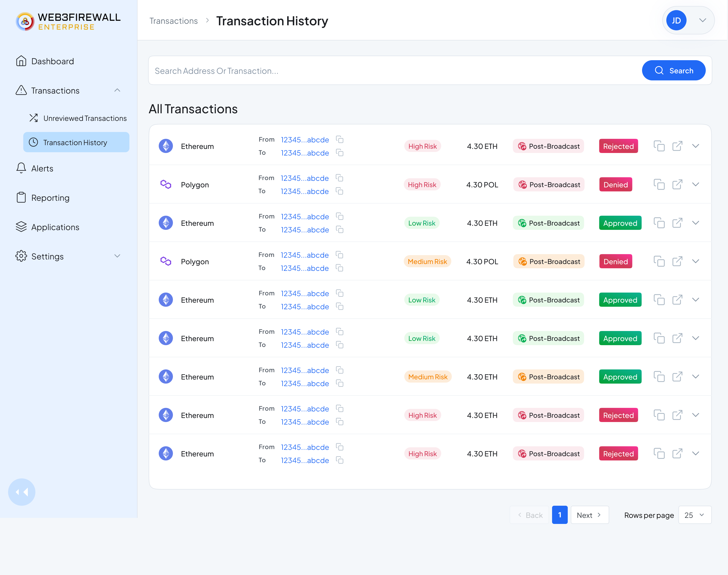Copy From address in first transaction row

(339, 140)
